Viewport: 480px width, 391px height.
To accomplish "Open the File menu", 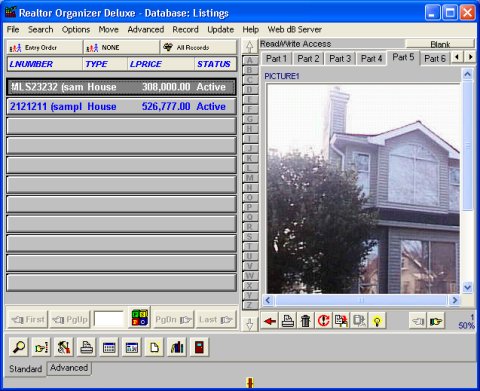I will pyautogui.click(x=13, y=29).
